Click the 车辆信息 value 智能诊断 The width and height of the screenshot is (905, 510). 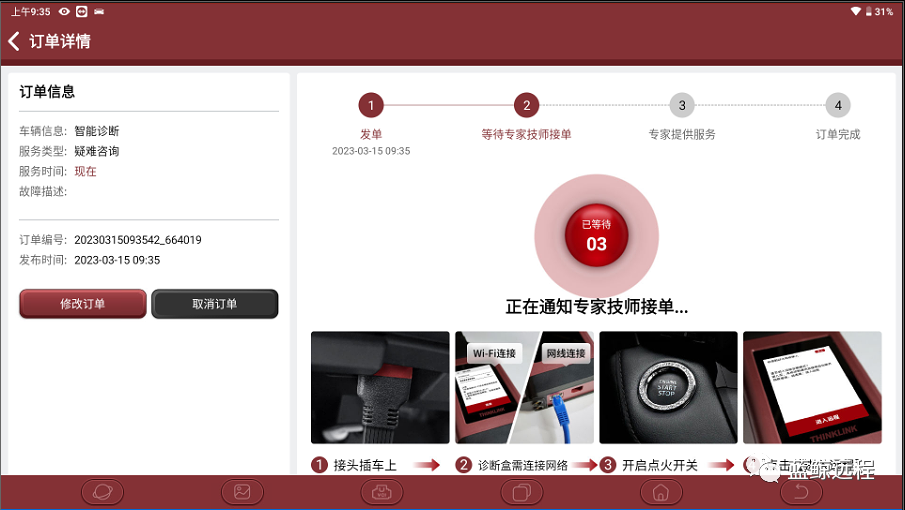pyautogui.click(x=96, y=131)
